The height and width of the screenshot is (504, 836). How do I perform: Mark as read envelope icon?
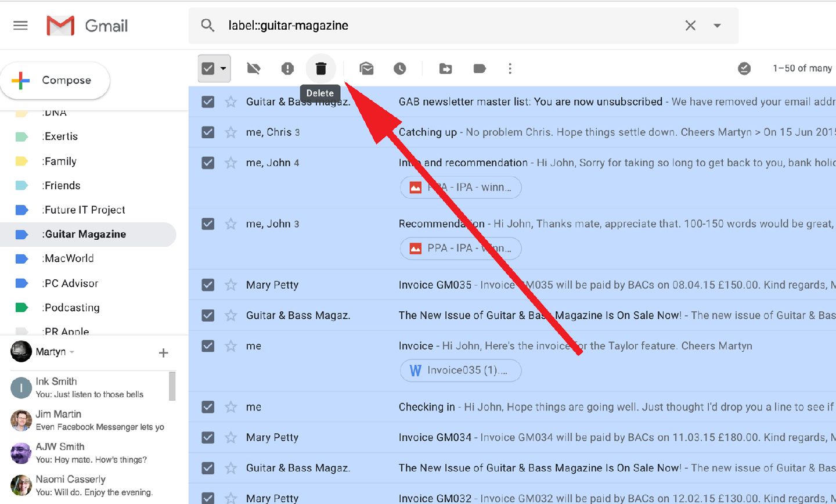(x=367, y=69)
